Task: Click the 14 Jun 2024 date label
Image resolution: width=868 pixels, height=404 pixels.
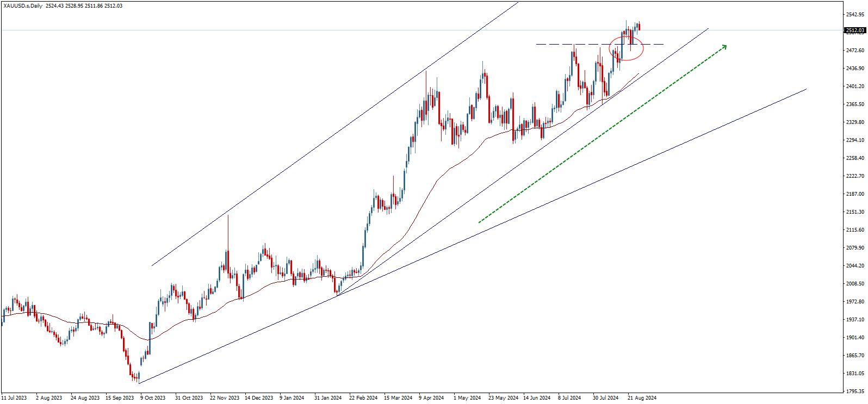Action: point(537,398)
